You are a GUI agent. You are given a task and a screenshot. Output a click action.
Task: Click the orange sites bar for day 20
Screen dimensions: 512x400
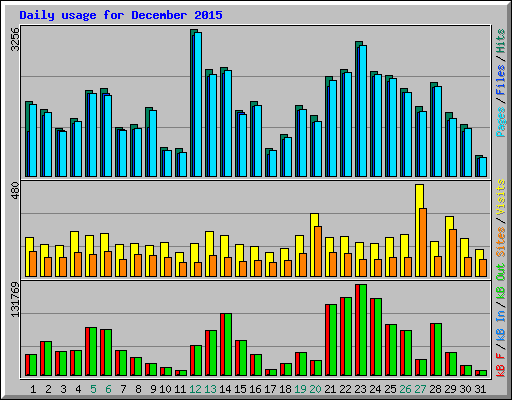[x=318, y=251]
